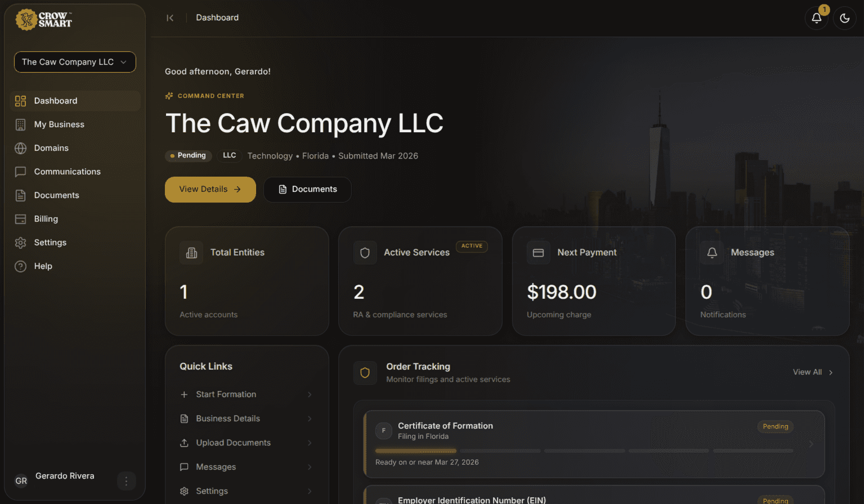Click the Settings gear icon in the sidebar
The height and width of the screenshot is (504, 864).
tap(21, 242)
